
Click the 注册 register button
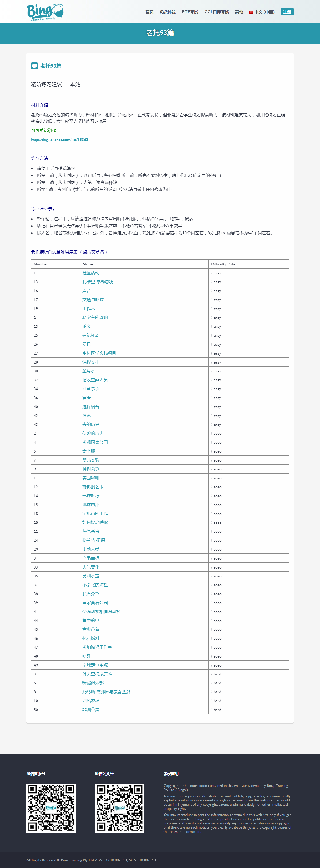287,12
